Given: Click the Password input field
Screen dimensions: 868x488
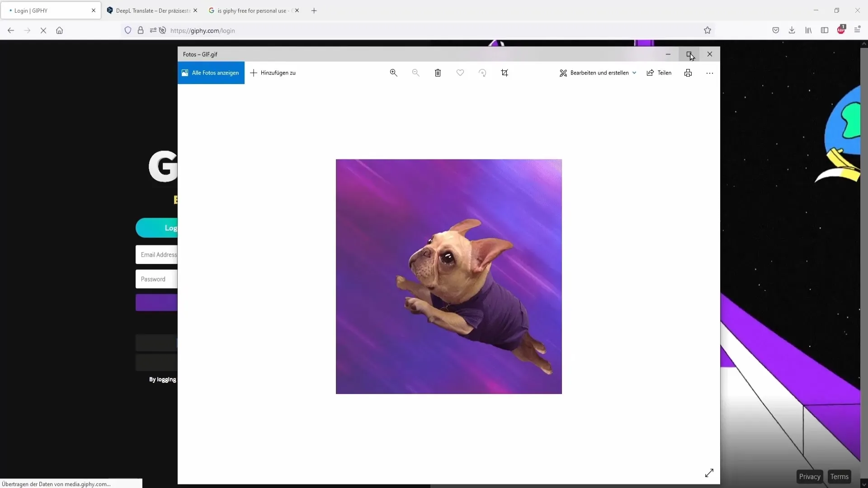Looking at the screenshot, I should tap(156, 279).
